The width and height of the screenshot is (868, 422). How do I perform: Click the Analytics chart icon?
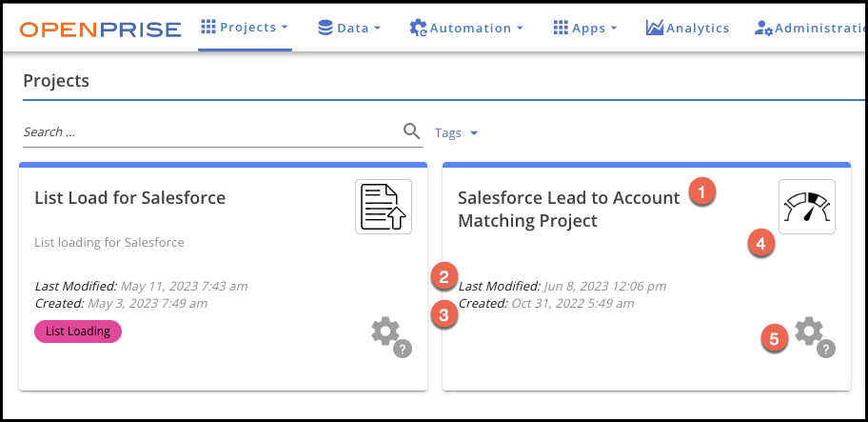[654, 28]
